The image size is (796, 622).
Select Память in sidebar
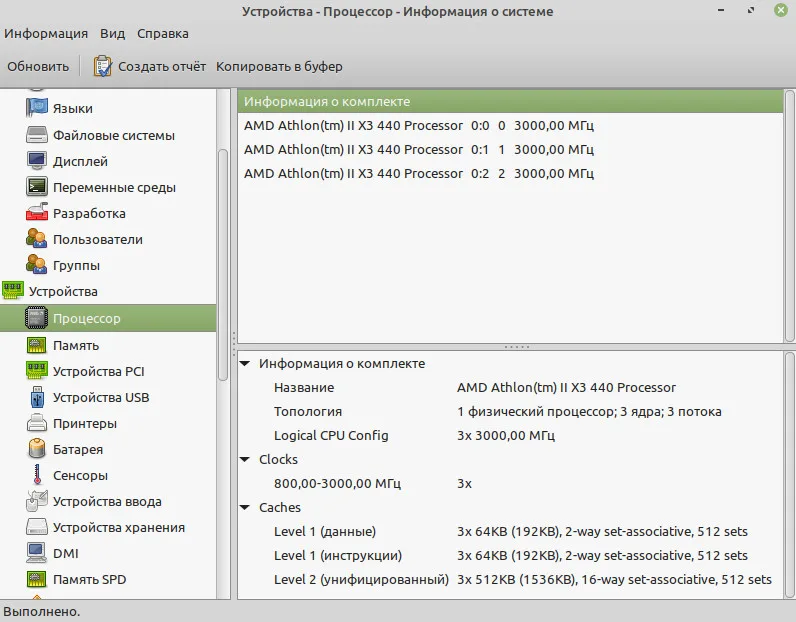click(76, 345)
